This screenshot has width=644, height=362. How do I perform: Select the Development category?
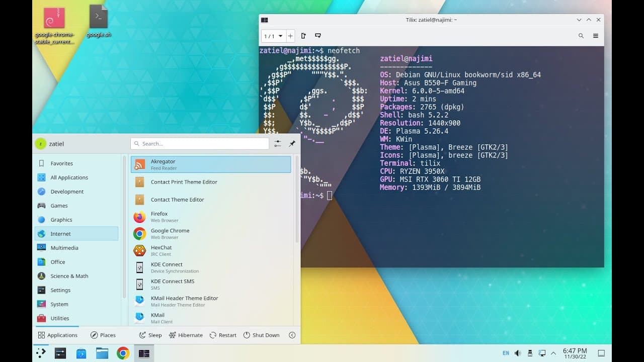point(67,192)
